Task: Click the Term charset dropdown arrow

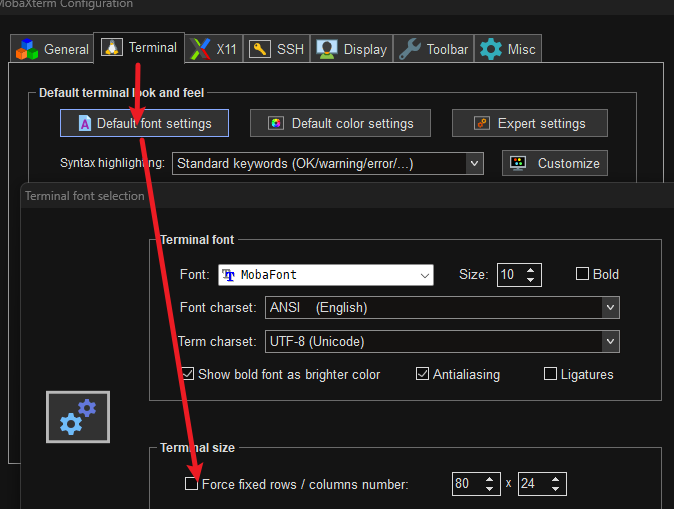Action: [610, 341]
